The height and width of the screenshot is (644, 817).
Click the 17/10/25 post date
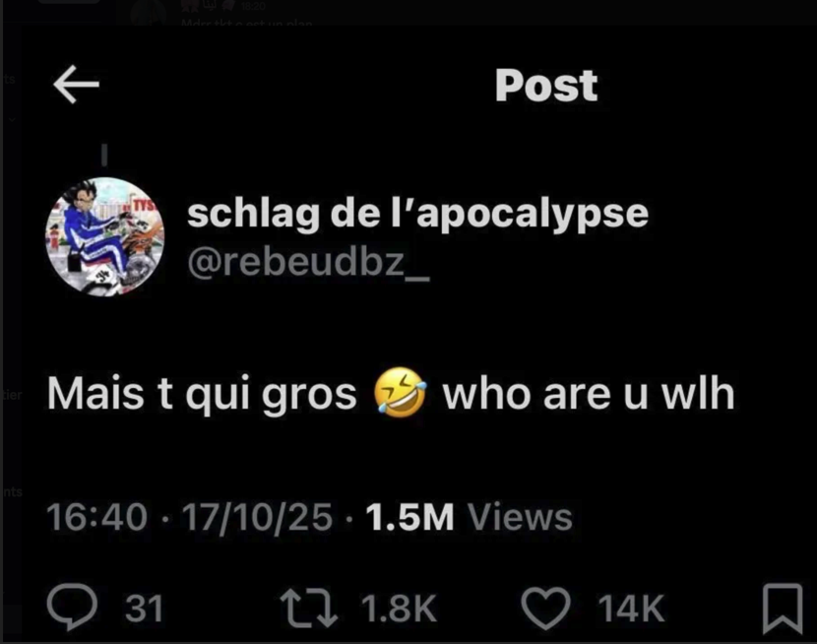click(x=257, y=517)
